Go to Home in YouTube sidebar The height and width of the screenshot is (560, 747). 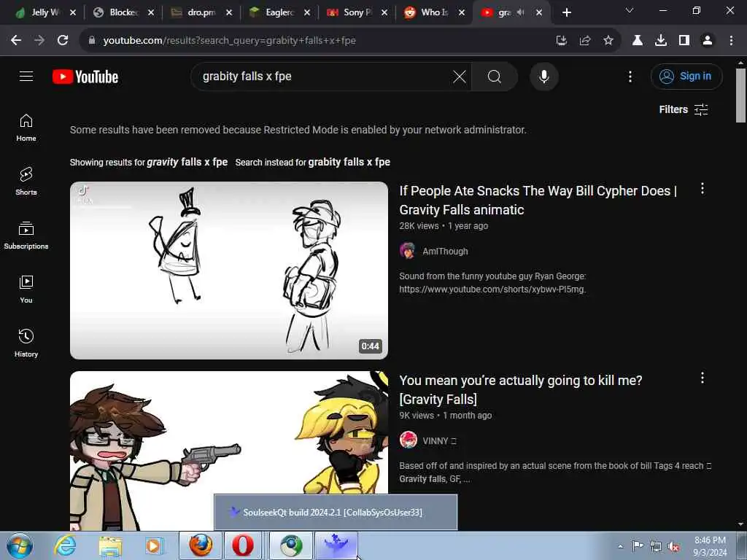[x=26, y=128]
